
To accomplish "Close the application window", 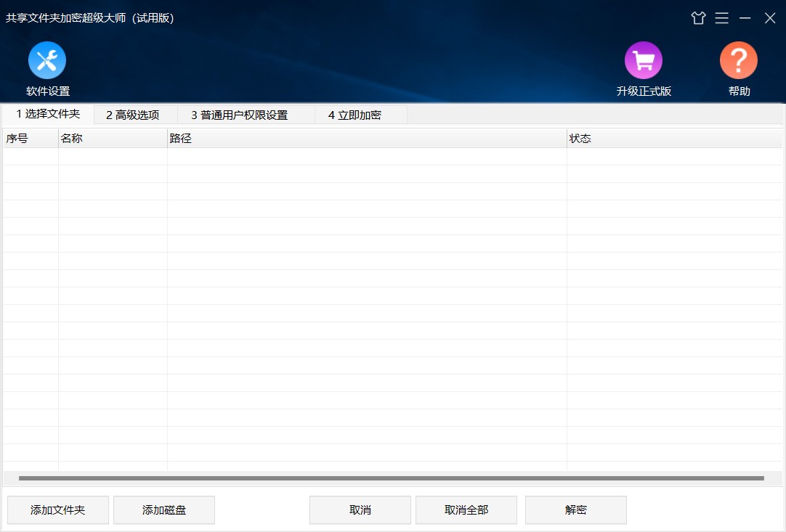I will [x=770, y=18].
